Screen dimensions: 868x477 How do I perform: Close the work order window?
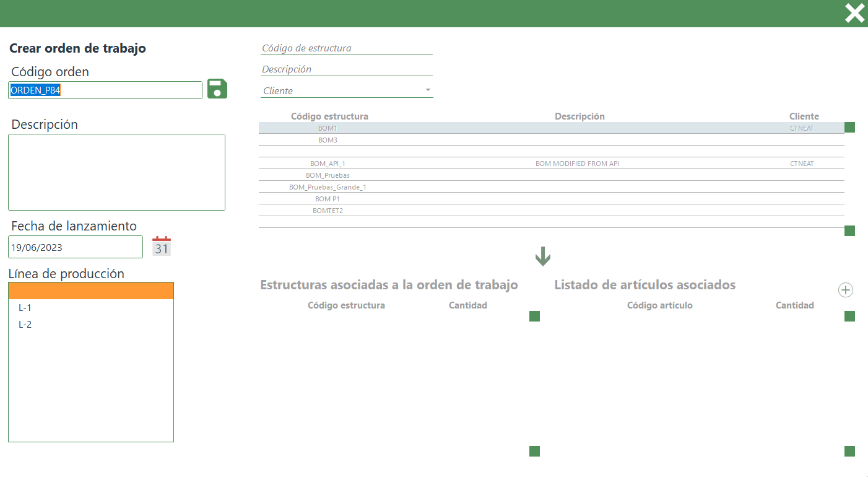[854, 13]
